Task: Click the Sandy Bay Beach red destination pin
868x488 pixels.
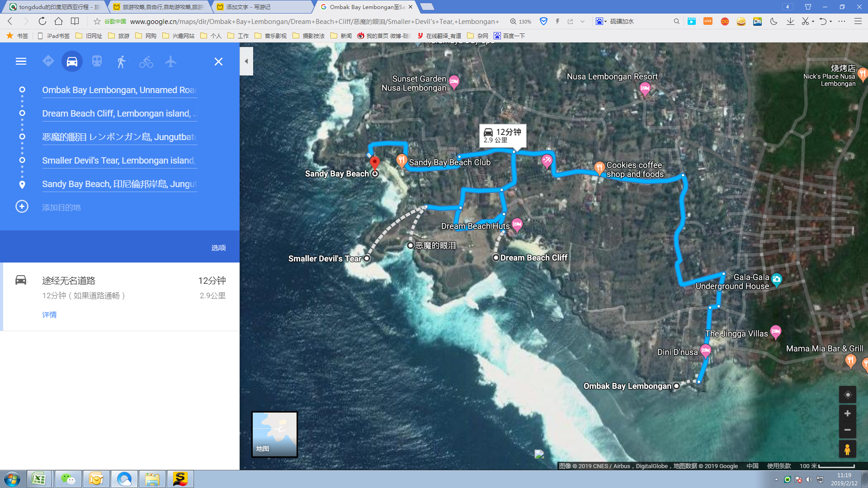Action: 374,163
